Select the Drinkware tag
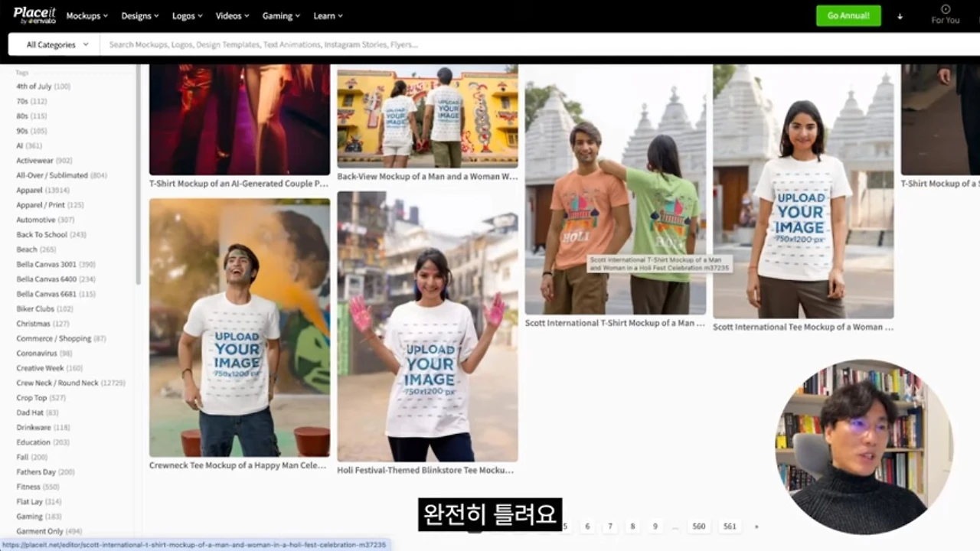 point(43,428)
